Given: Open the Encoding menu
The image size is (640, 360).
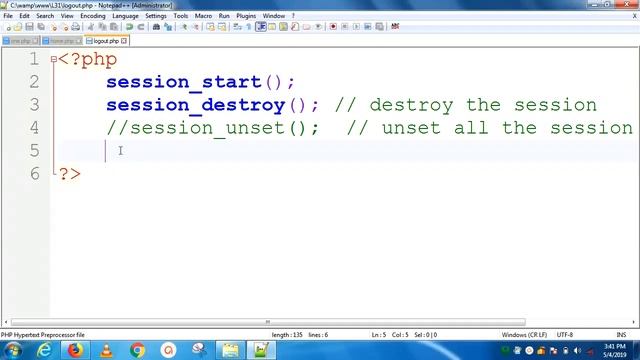Looking at the screenshot, I should pos(93,16).
